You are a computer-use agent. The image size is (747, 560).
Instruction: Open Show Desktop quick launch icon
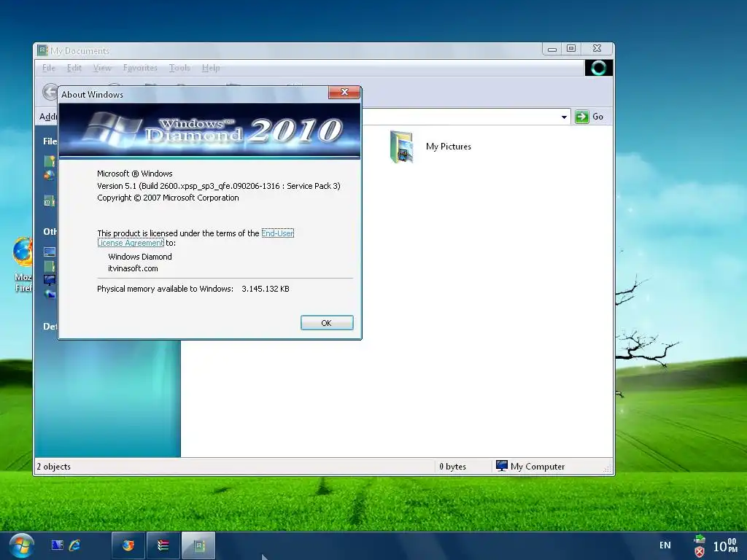click(57, 545)
